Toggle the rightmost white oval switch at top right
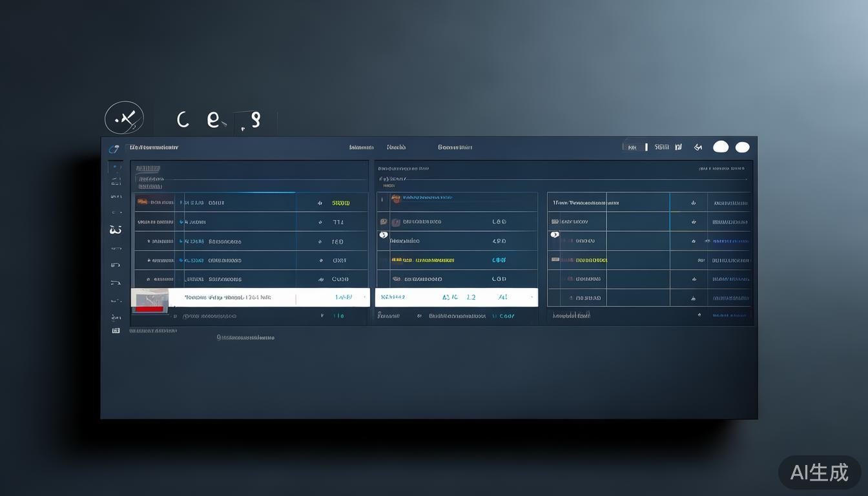This screenshot has height=496, width=868. coord(743,147)
